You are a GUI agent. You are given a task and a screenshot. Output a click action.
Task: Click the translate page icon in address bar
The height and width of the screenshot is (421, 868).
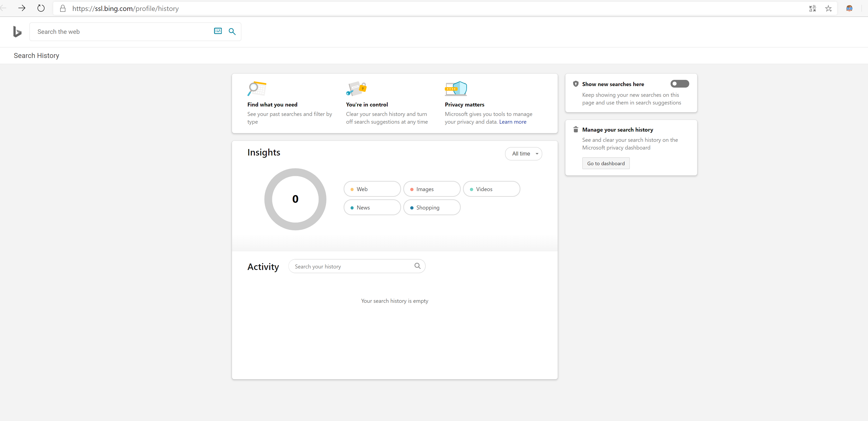812,8
